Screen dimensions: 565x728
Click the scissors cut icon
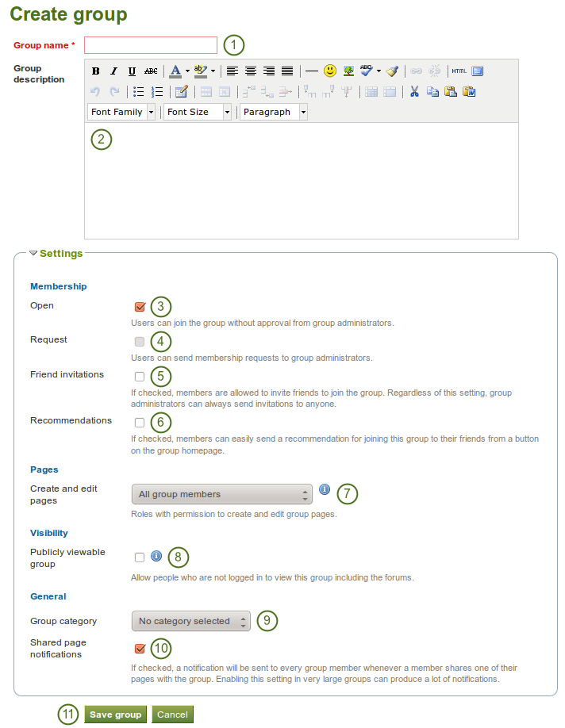(x=414, y=92)
